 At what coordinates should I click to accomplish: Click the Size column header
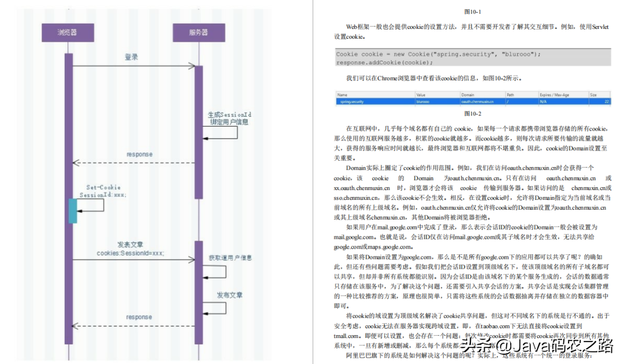pyautogui.click(x=593, y=95)
